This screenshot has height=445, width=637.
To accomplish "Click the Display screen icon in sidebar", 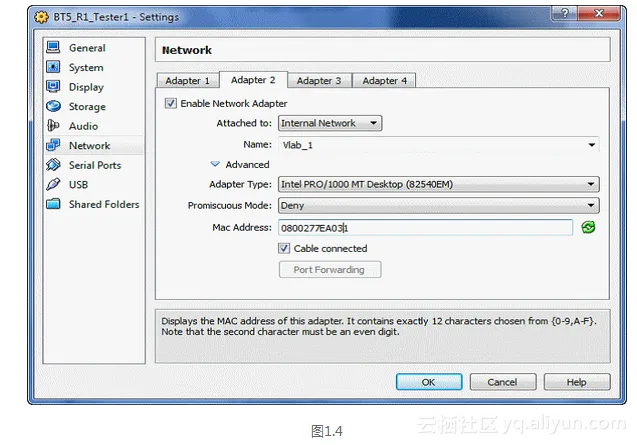I will 53,87.
